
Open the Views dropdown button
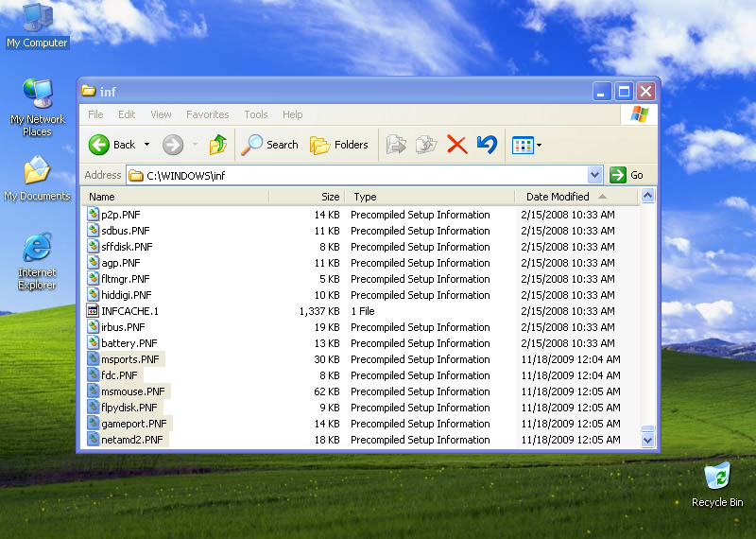point(526,145)
